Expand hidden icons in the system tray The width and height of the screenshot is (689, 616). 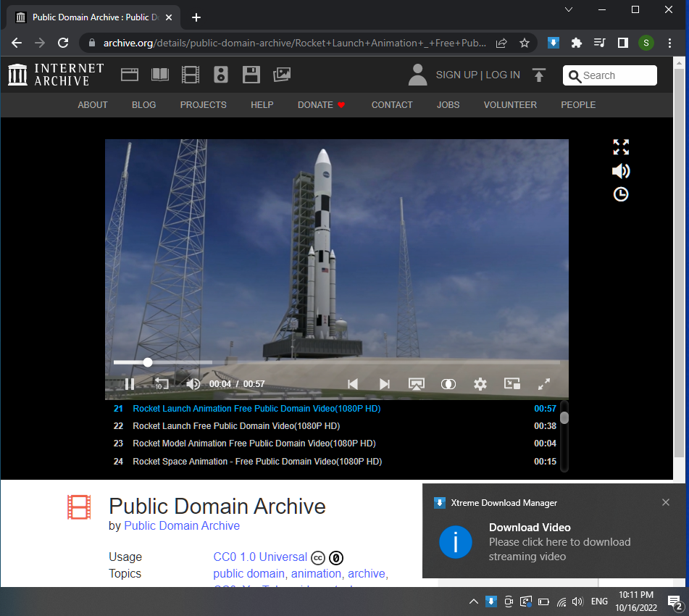tap(473, 602)
